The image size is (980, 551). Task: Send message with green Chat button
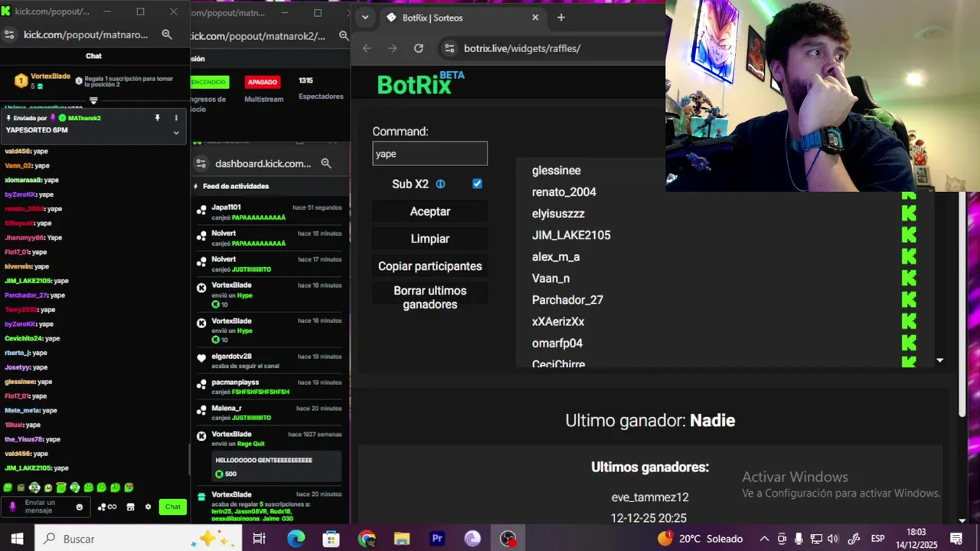tap(173, 507)
